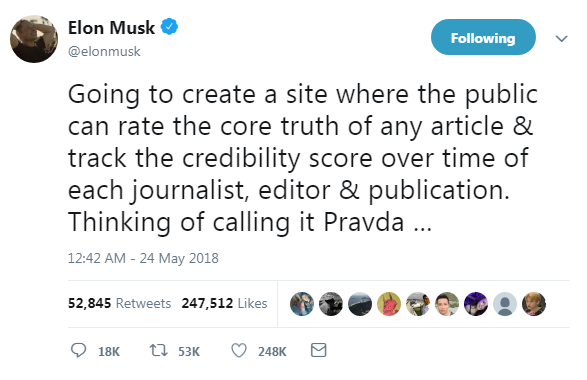Click the 53K retweet count
Image resolution: width=587 pixels, height=380 pixels.
point(189,352)
